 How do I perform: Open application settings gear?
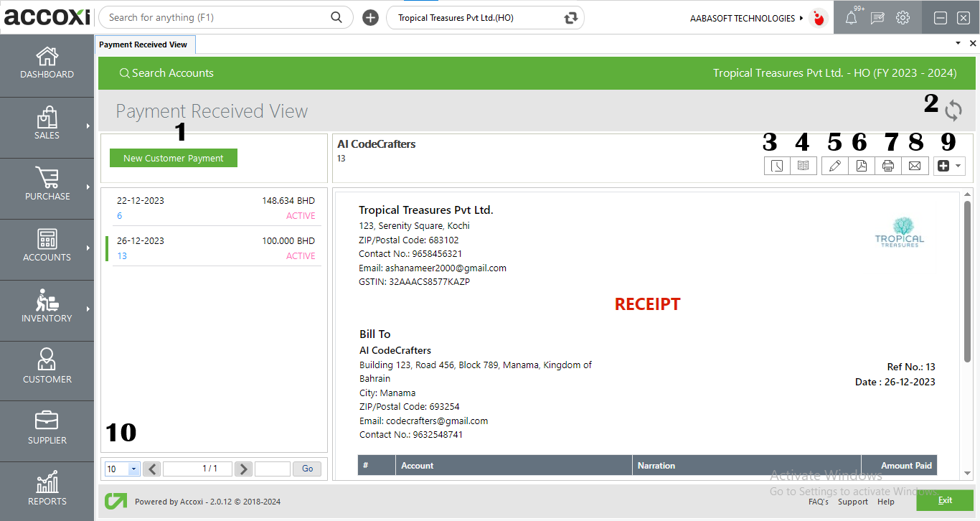click(x=903, y=17)
